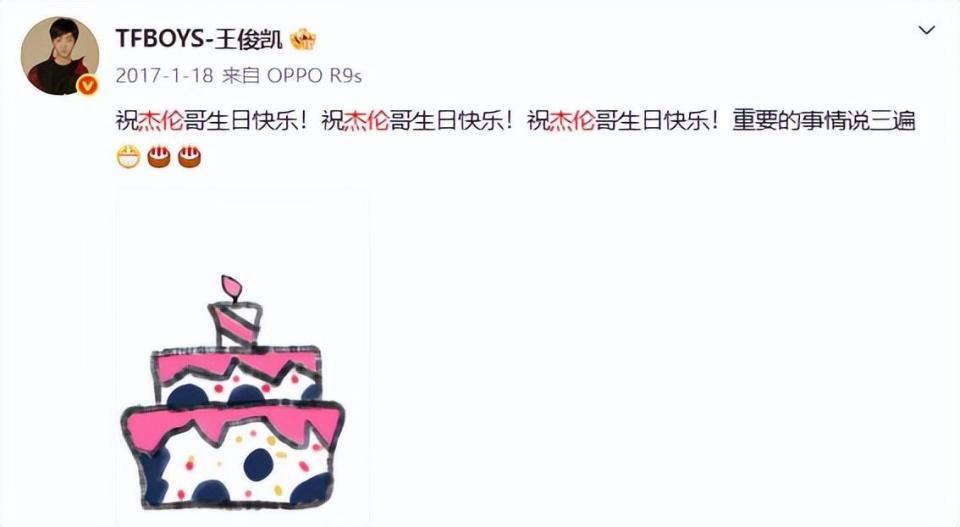Screen dimensions: 960x527
Task: Click the pink candle flame on cake drawing
Action: point(231,288)
